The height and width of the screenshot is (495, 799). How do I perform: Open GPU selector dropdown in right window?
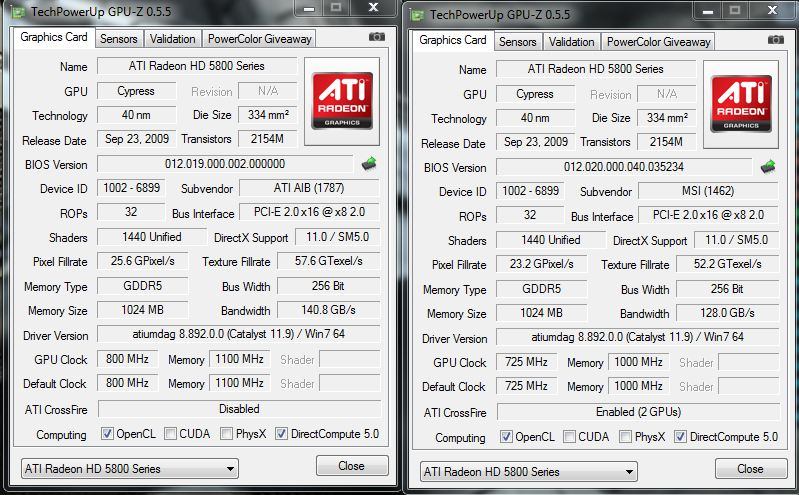click(529, 472)
